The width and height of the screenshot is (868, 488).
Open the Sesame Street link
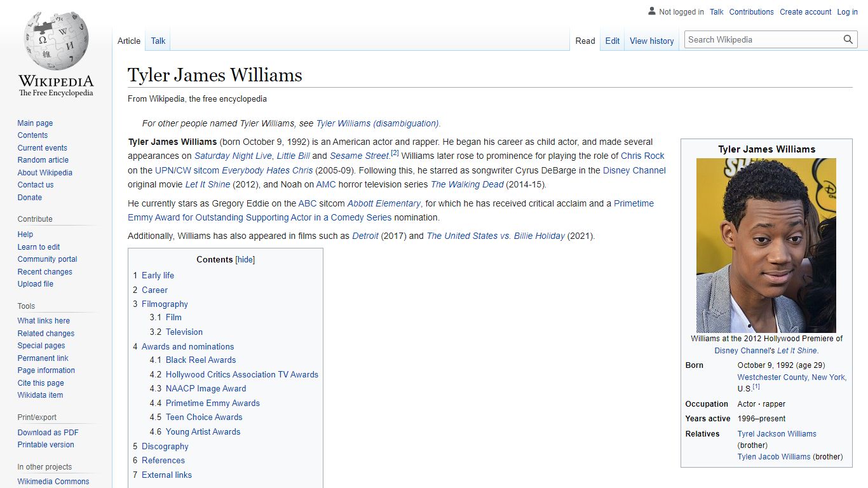click(x=359, y=156)
